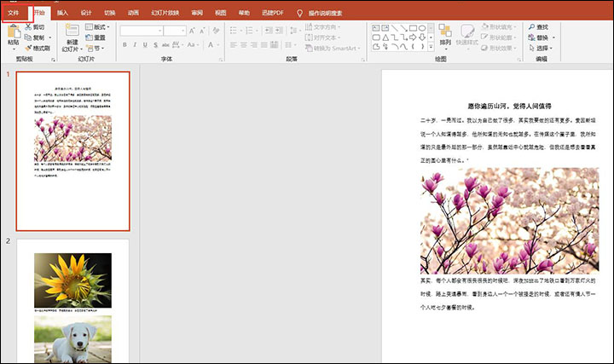
Task: Expand the font name combo box
Action: point(159,31)
